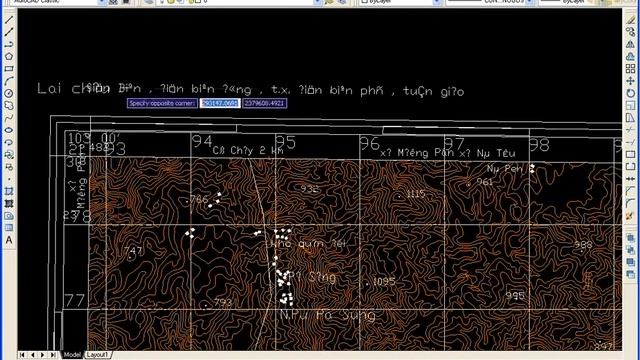Open the Insert Block tool

click(x=9, y=154)
